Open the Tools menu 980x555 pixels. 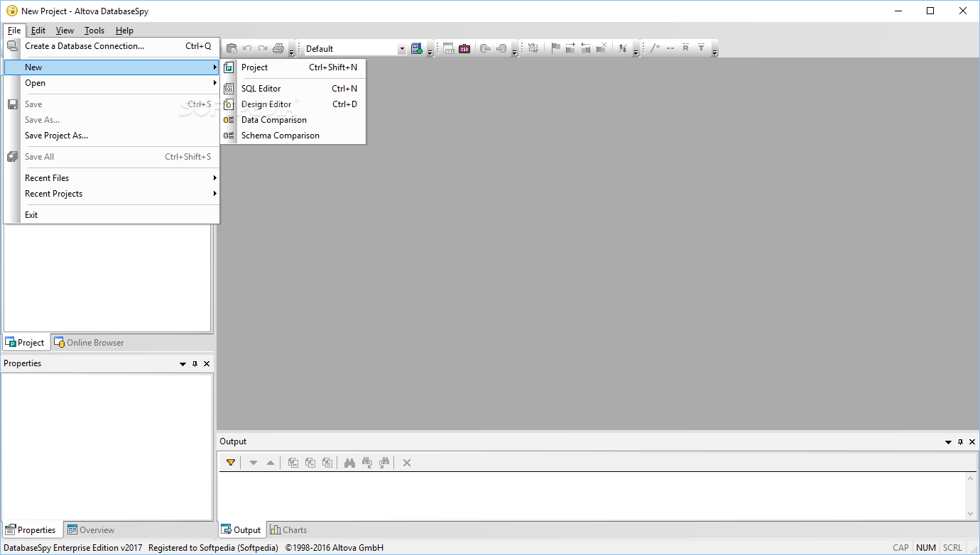point(94,31)
